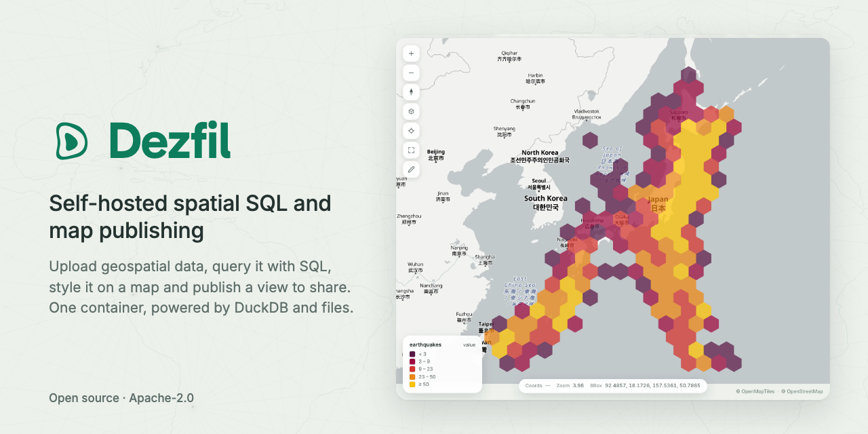Open the OpenMapTiles attribution link
868x434 pixels.
(755, 391)
